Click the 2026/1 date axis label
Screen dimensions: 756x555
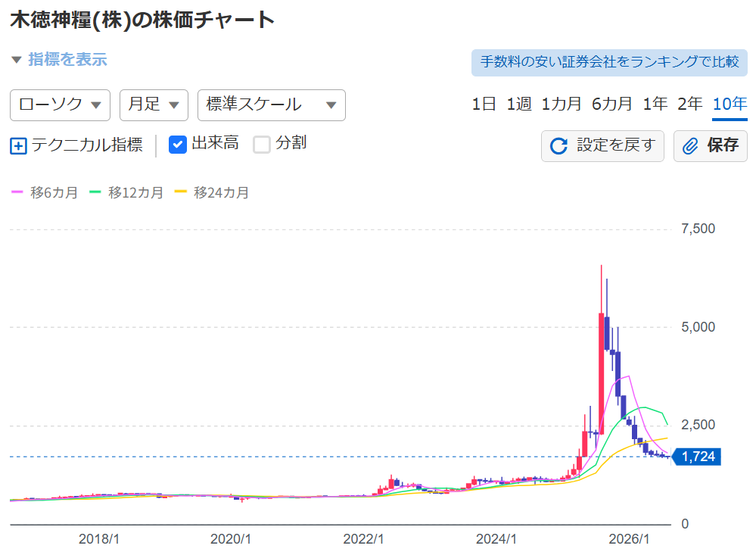pos(629,539)
